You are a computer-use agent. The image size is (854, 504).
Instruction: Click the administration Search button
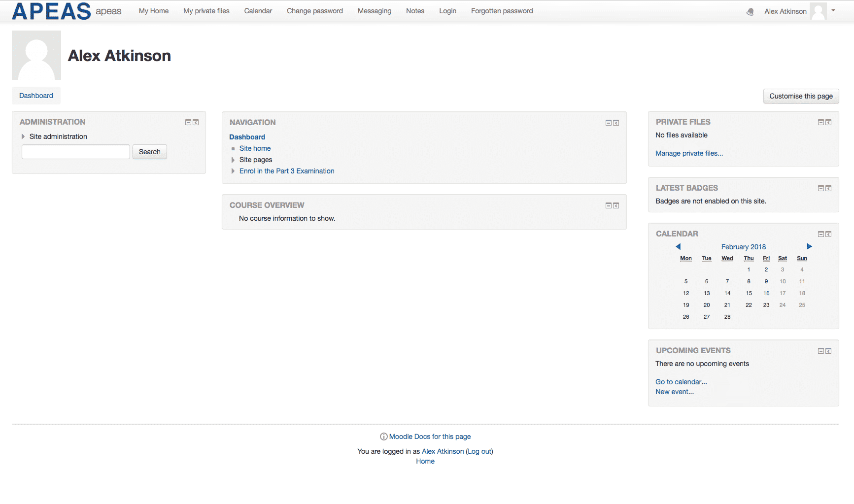[x=150, y=152]
